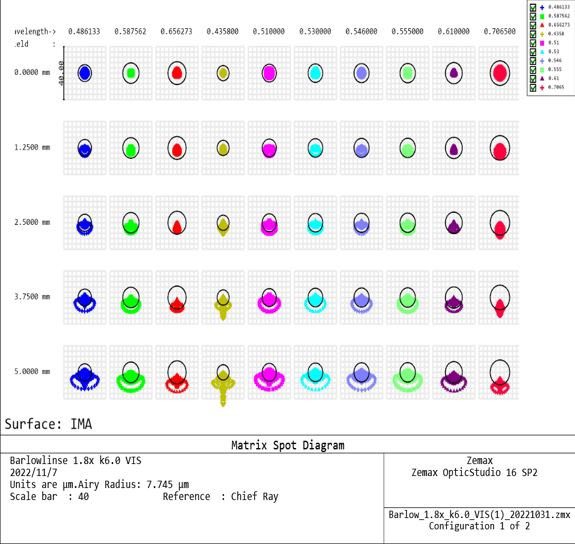This screenshot has height=544, width=575.
Task: Click the light-blue spot at 2.5000 mm, 0.546000
Action: [362, 226]
